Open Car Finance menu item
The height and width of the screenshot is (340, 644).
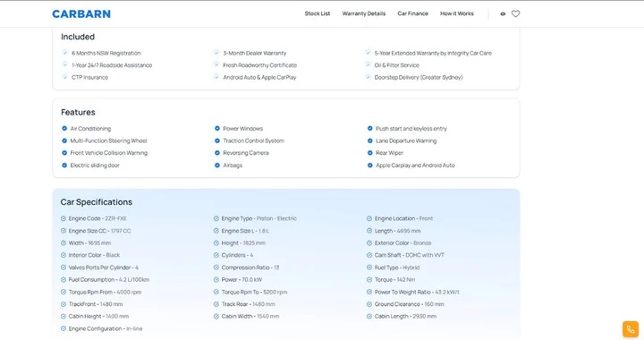pos(412,13)
